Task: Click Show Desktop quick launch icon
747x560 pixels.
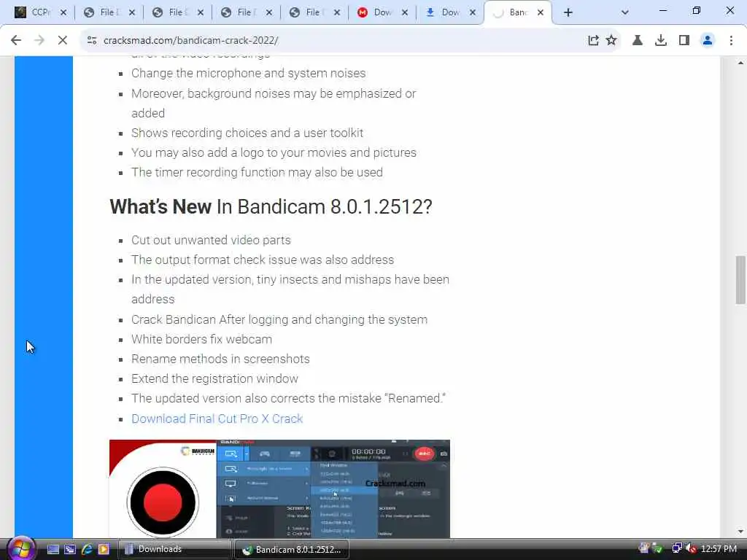Action: point(53,550)
